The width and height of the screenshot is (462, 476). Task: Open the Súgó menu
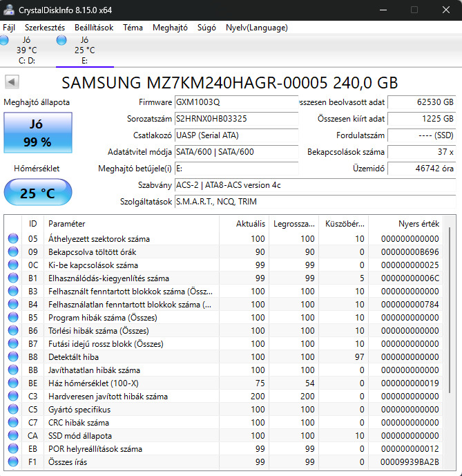click(x=206, y=28)
